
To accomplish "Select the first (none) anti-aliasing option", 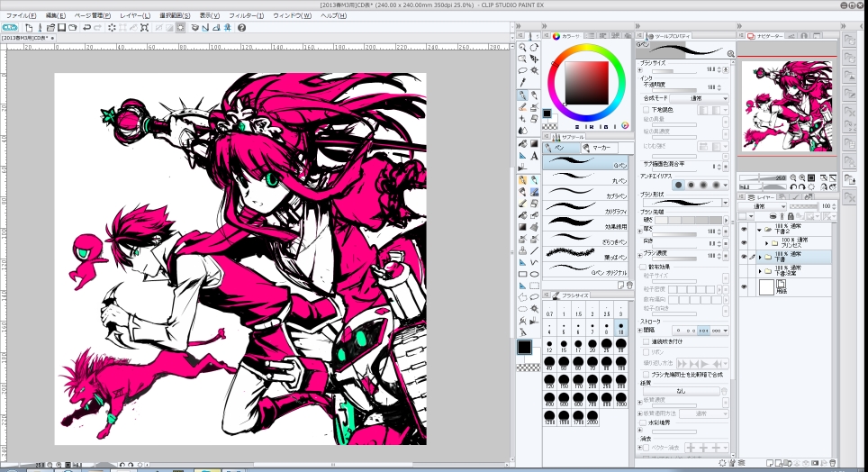I will [679, 185].
